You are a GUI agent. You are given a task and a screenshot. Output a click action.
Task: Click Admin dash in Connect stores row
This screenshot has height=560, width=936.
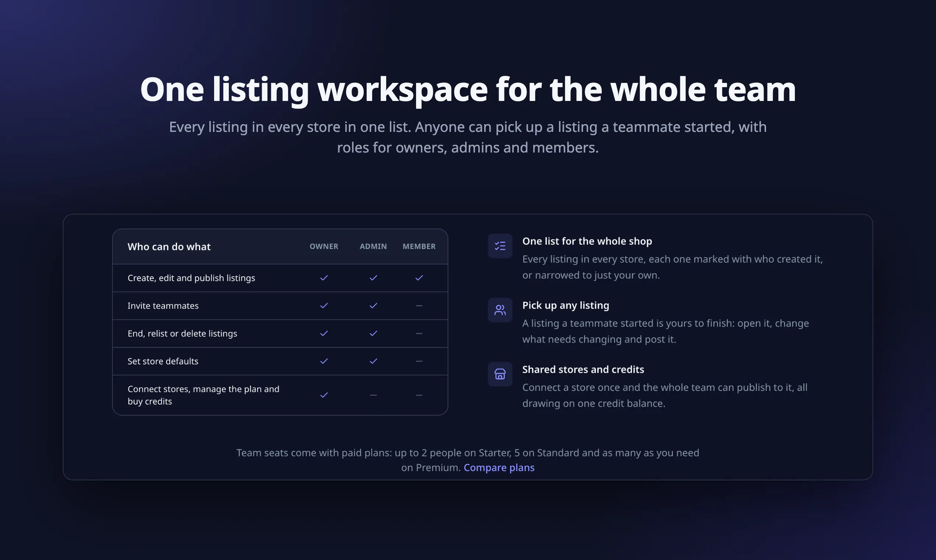[373, 395]
